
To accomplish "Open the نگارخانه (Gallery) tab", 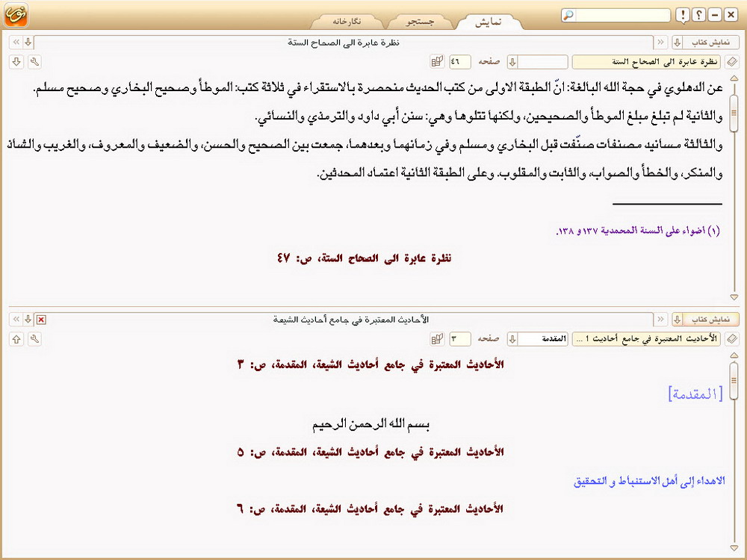I will coord(347,22).
